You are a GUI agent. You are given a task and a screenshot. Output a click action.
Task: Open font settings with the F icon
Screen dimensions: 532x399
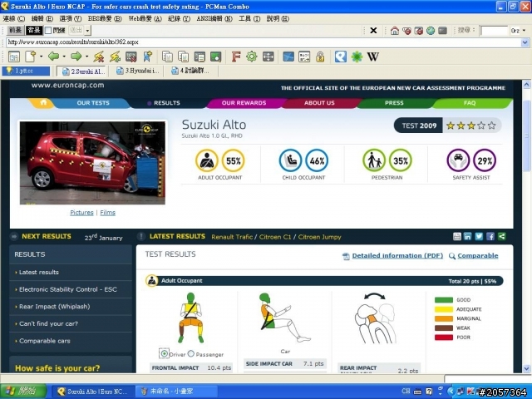coord(236,57)
